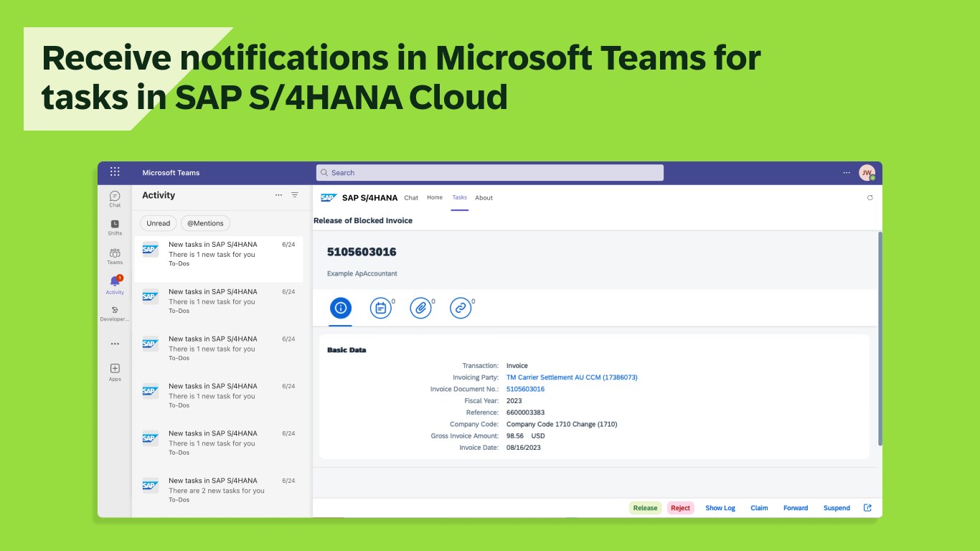Open the Teams app launcher grid
980x551 pixels.
[x=115, y=172]
